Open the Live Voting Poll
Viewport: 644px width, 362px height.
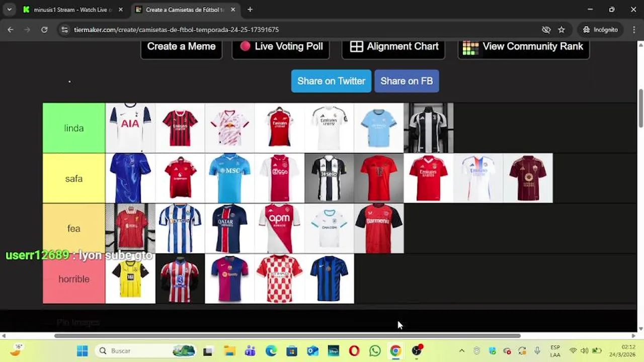(x=281, y=47)
